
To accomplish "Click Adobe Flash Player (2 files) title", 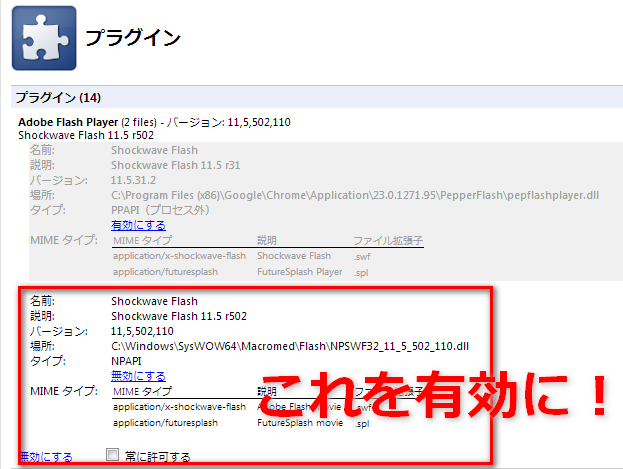I will point(87,122).
